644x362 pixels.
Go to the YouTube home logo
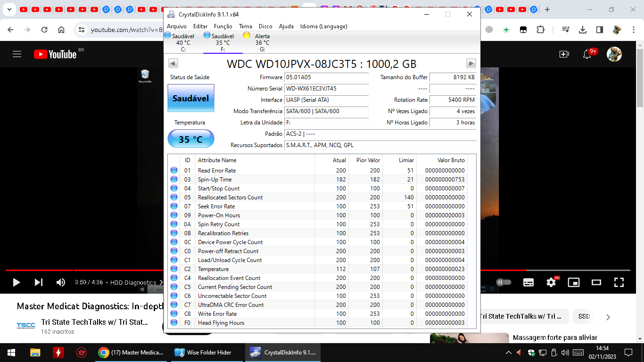click(56, 54)
